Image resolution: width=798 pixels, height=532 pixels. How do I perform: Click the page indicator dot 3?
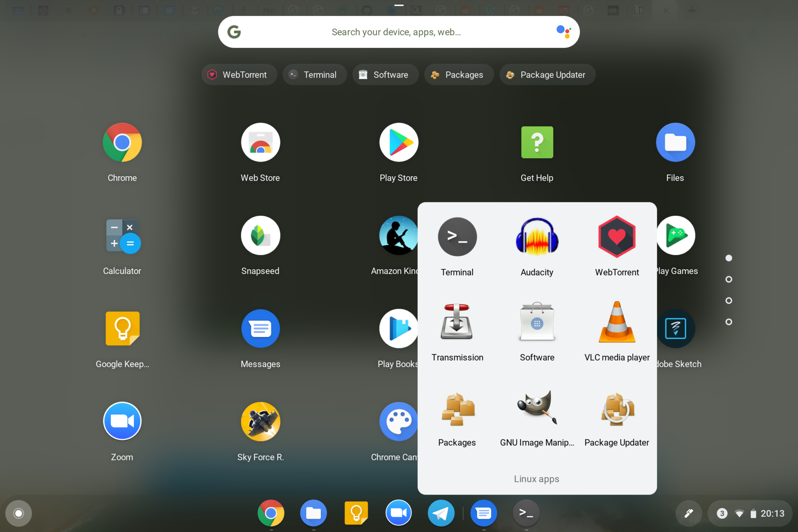(731, 300)
